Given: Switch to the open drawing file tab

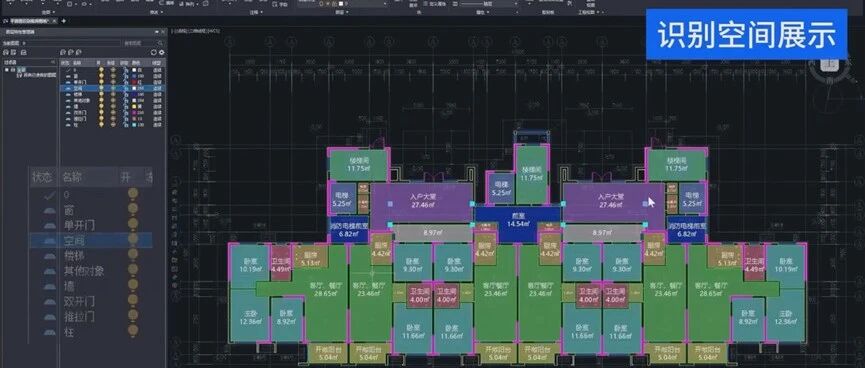Looking at the screenshot, I should coord(30,21).
